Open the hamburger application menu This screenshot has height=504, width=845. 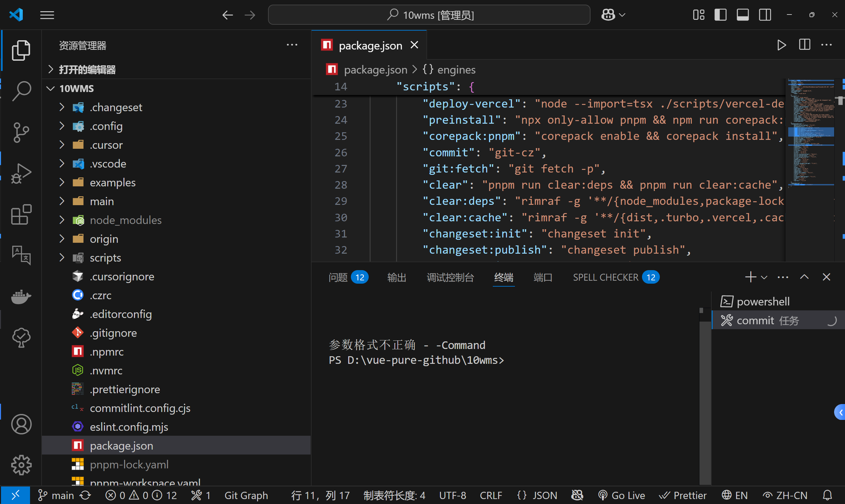point(47,15)
